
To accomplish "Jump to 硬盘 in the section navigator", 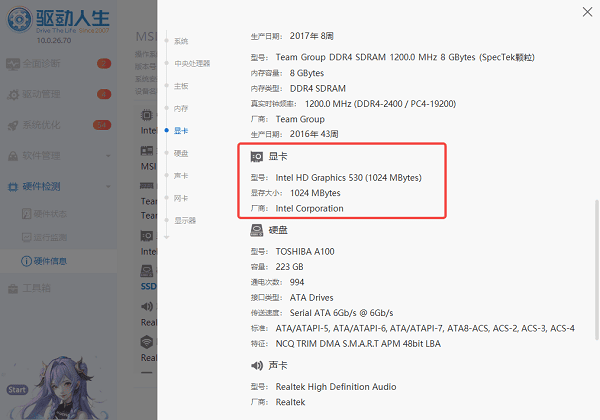I will click(180, 153).
